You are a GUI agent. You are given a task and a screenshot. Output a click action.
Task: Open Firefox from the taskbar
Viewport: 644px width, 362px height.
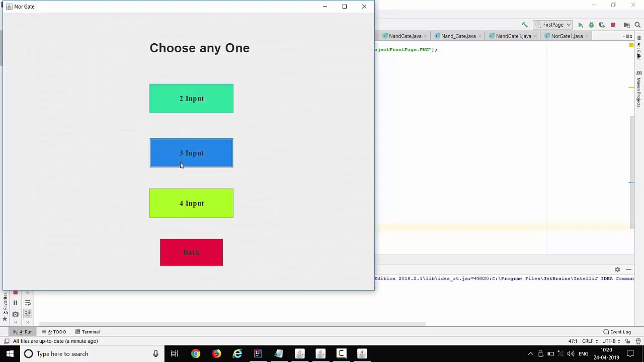(216, 354)
